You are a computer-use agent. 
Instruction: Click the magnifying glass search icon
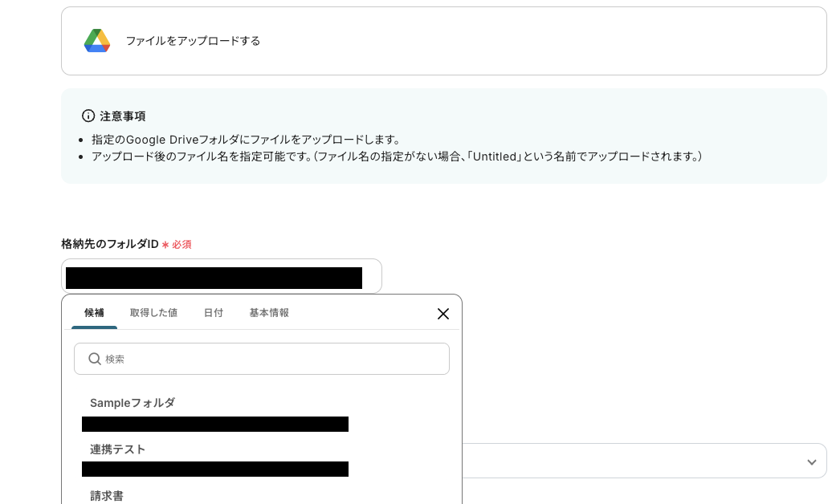[x=94, y=359]
